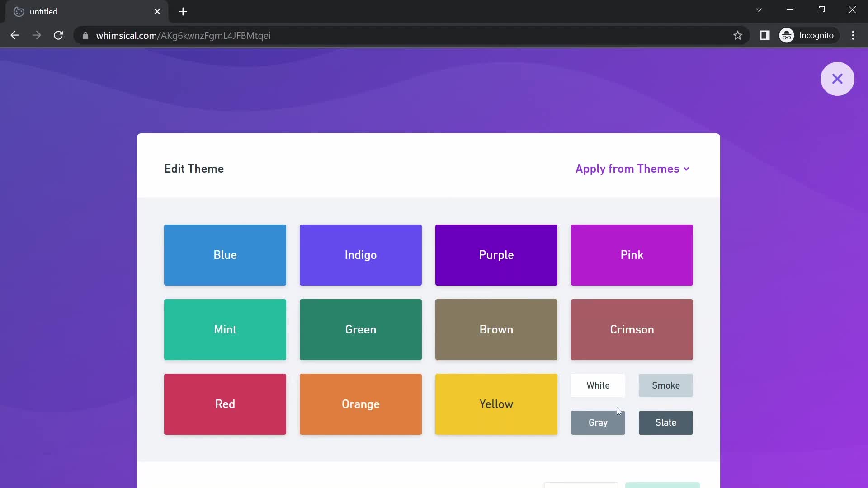The height and width of the screenshot is (488, 868).
Task: Expand the Apply from Themes dropdown
Action: coord(632,169)
